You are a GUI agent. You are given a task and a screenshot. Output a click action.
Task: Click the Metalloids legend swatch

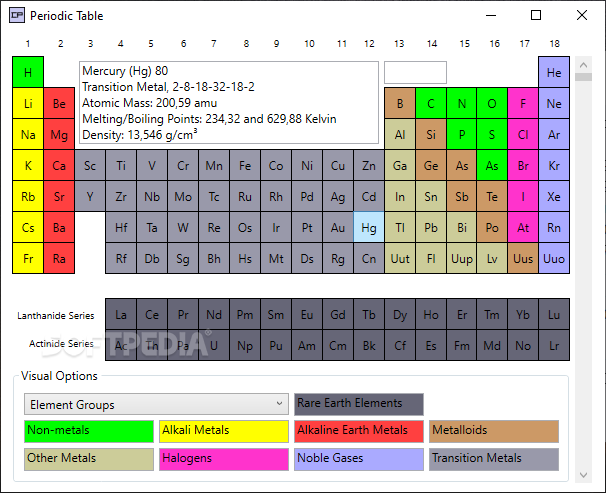(x=494, y=431)
